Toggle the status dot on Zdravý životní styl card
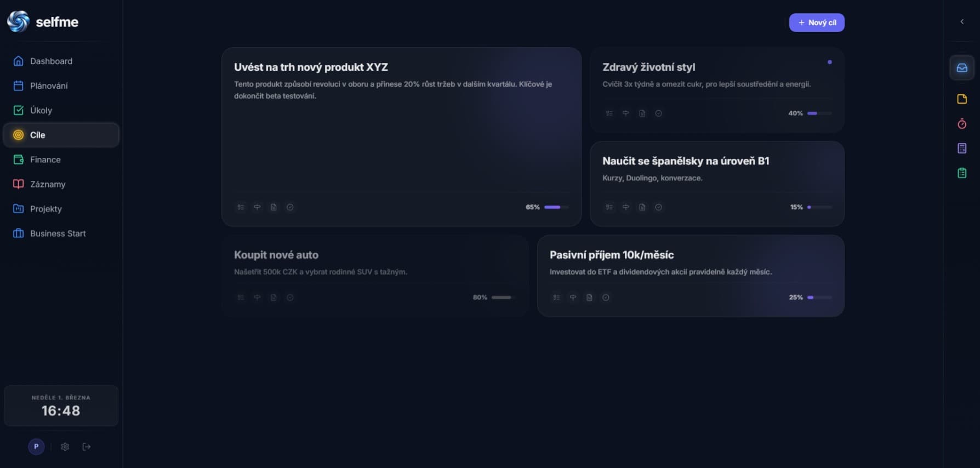The height and width of the screenshot is (468, 980). (x=830, y=62)
